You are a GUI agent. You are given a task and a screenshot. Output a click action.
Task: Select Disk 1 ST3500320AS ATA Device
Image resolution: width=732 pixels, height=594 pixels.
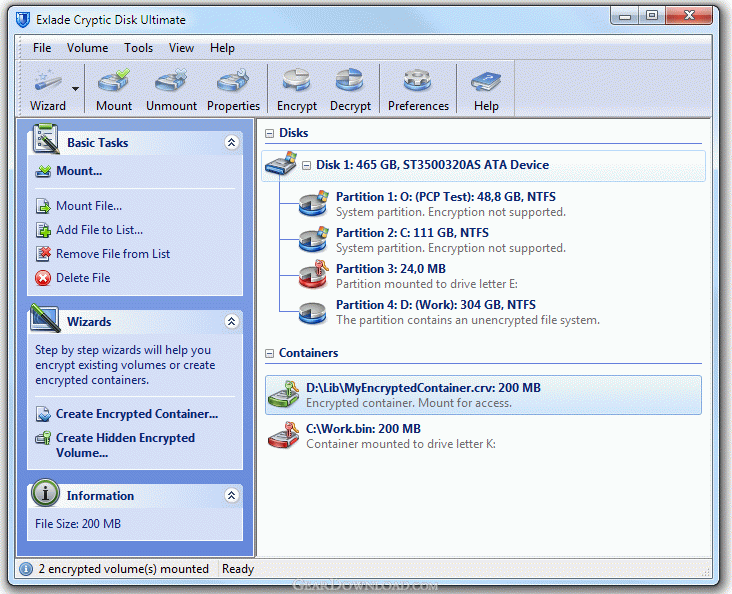point(483,166)
